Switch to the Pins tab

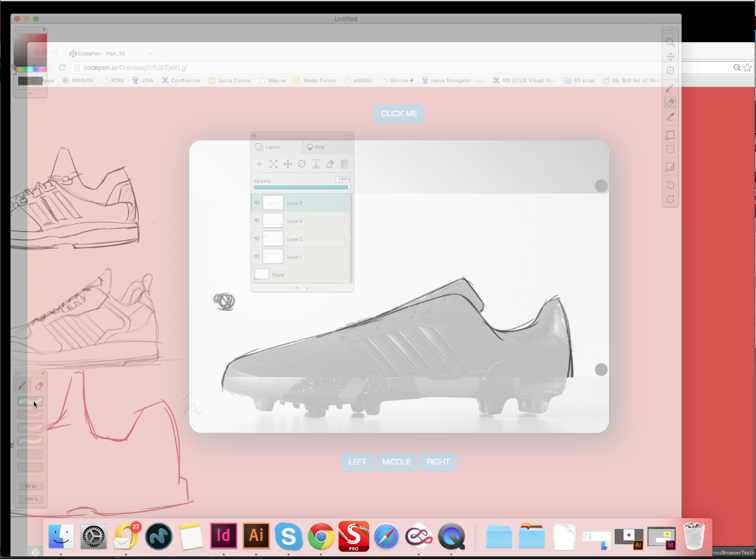[328, 147]
